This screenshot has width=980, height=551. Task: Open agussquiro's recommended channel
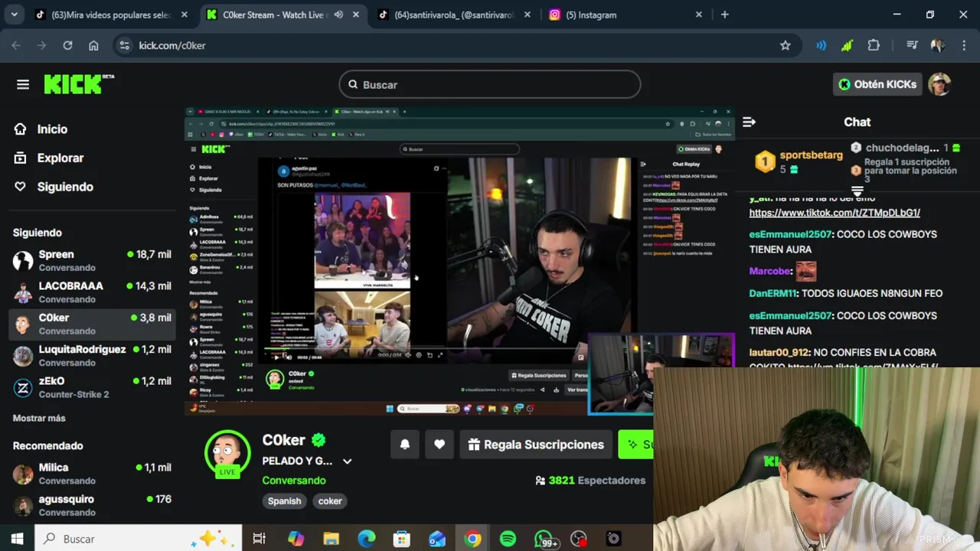92,505
